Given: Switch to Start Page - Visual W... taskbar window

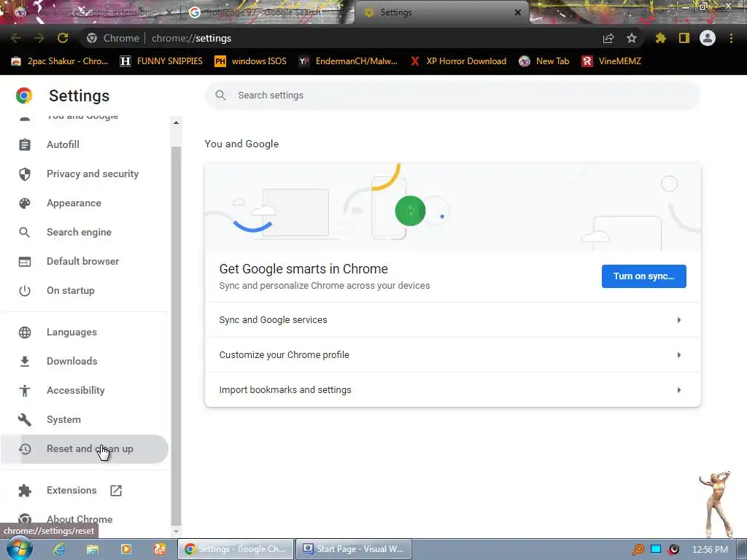Looking at the screenshot, I should point(354,549).
